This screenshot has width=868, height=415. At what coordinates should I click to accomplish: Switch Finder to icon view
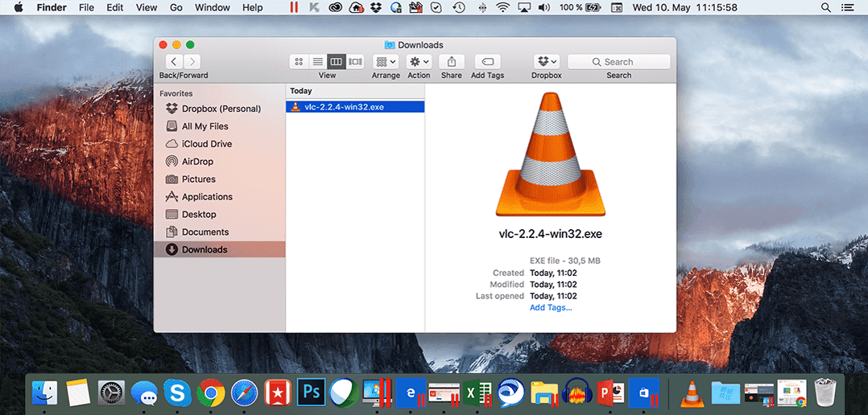click(299, 62)
